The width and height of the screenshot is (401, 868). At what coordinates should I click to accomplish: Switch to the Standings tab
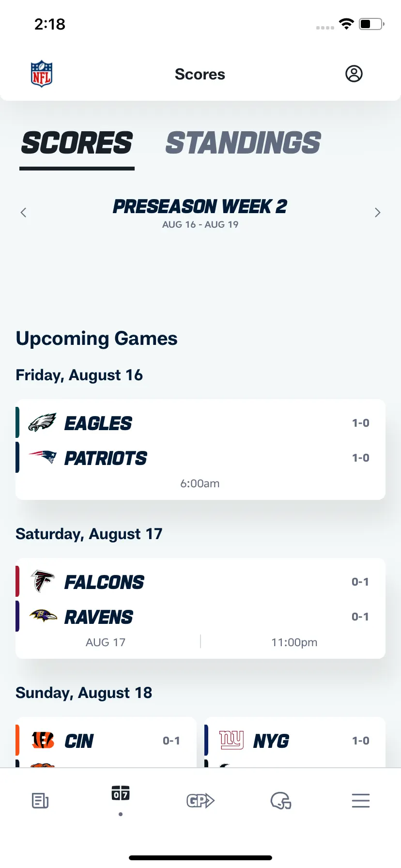[243, 143]
